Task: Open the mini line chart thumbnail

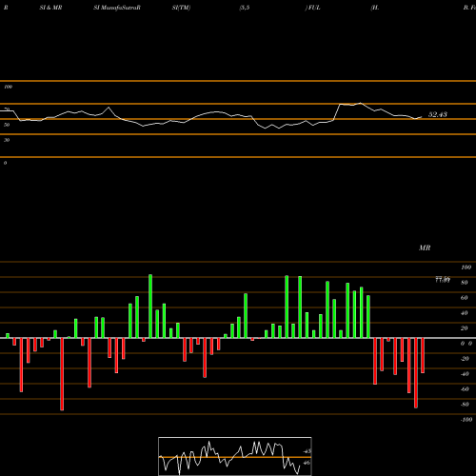Action: click(235, 456)
